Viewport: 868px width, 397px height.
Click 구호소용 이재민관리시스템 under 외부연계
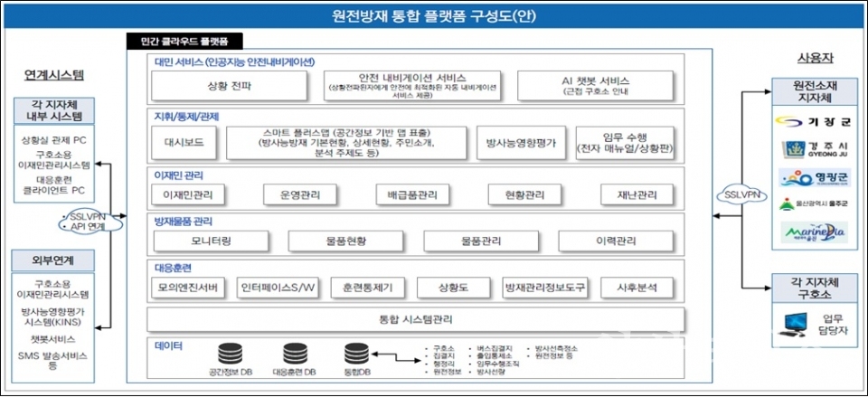pyautogui.click(x=53, y=289)
